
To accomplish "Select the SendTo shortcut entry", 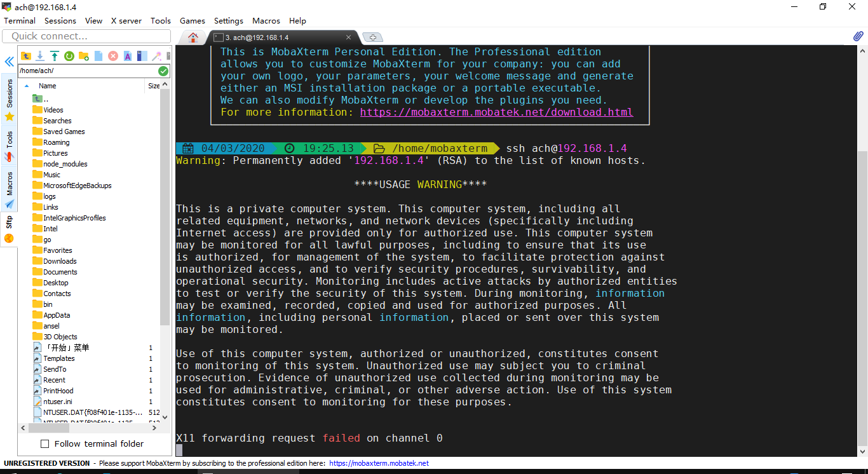I will click(50, 369).
